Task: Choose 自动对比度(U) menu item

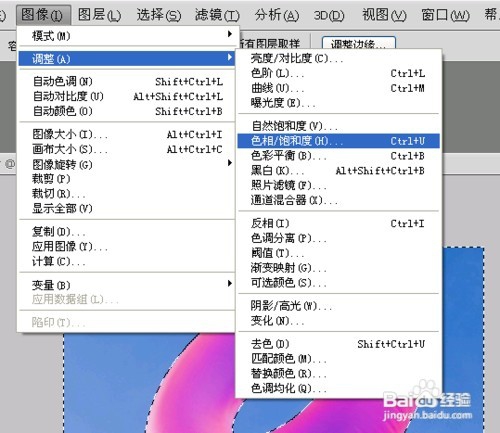Action: pos(127,96)
